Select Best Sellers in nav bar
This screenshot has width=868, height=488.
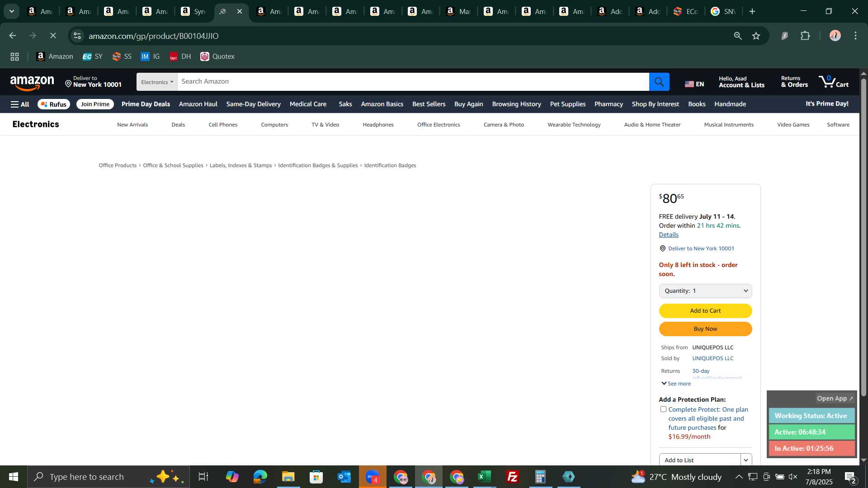[x=429, y=104]
